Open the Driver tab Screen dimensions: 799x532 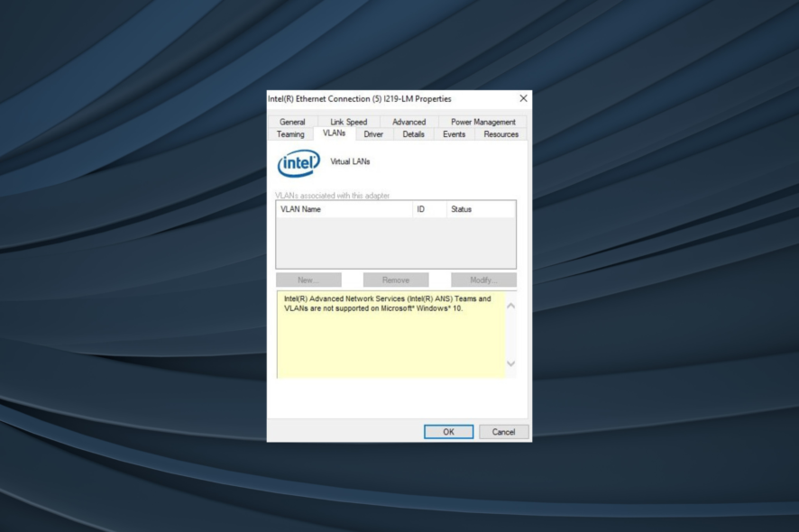pos(372,133)
